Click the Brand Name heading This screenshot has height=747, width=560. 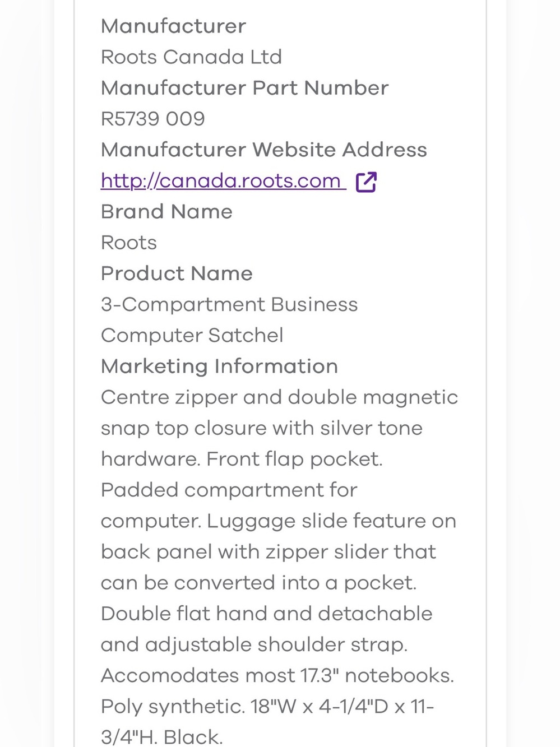pos(166,212)
